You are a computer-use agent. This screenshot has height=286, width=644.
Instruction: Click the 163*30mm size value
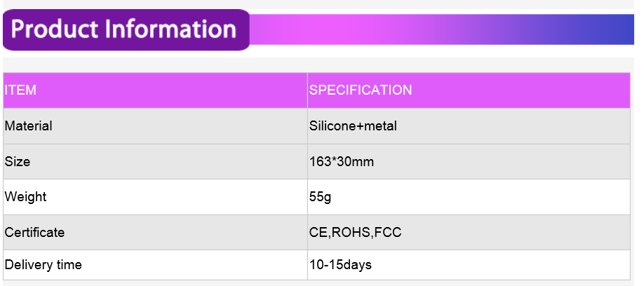[342, 161]
